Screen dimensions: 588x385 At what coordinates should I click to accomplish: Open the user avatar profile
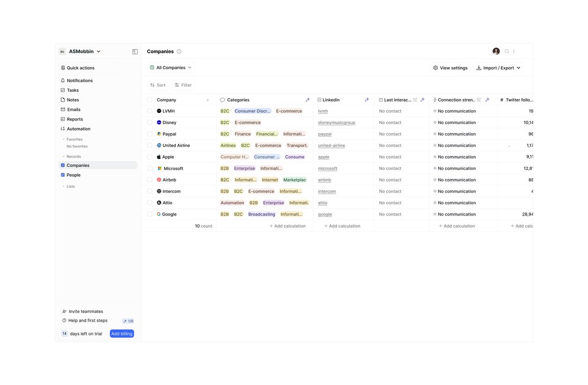click(x=496, y=51)
